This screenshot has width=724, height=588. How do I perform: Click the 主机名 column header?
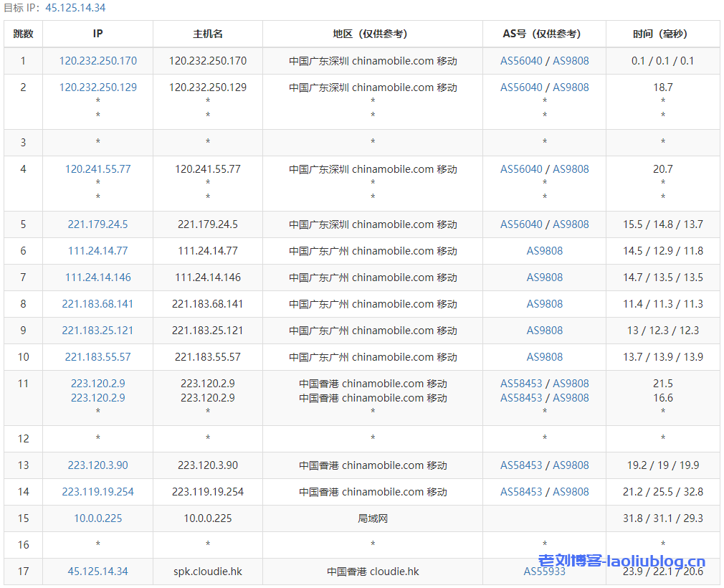[208, 34]
